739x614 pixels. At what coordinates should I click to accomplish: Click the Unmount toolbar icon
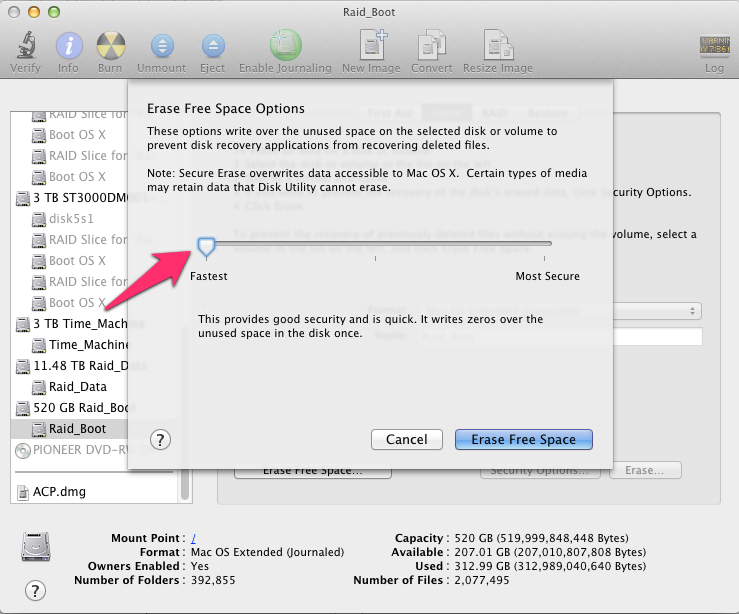tap(162, 46)
